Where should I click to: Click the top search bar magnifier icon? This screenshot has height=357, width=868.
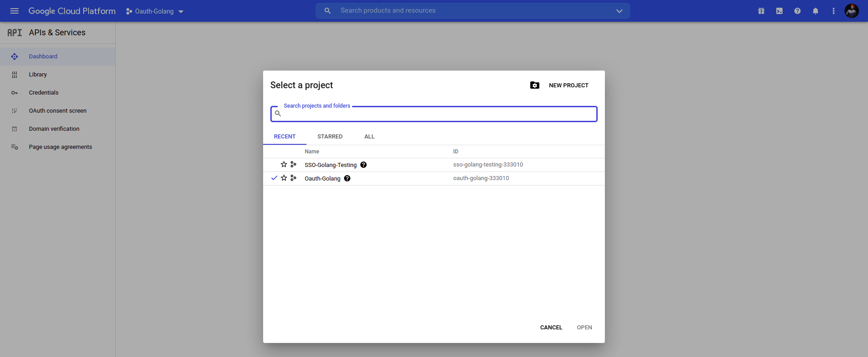[328, 11]
